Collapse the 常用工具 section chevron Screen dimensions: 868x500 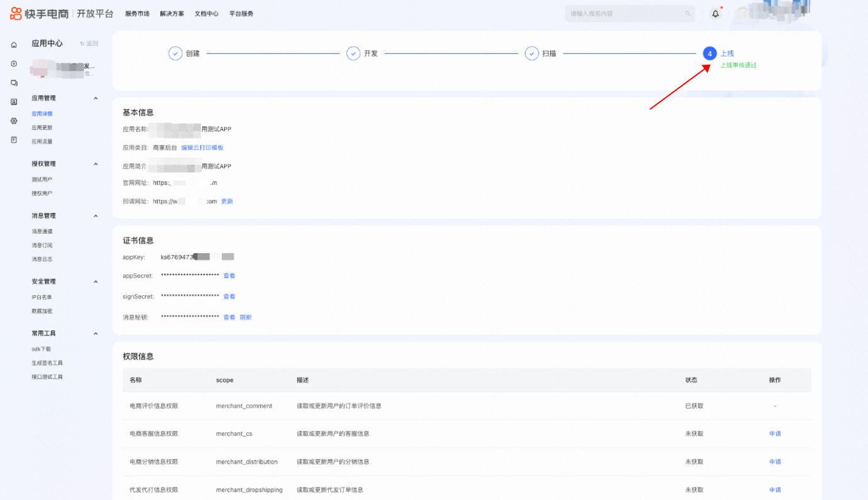(x=96, y=334)
